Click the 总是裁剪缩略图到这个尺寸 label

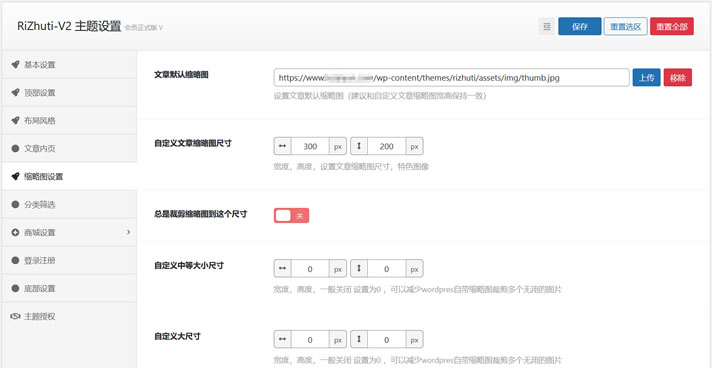pyautogui.click(x=201, y=214)
